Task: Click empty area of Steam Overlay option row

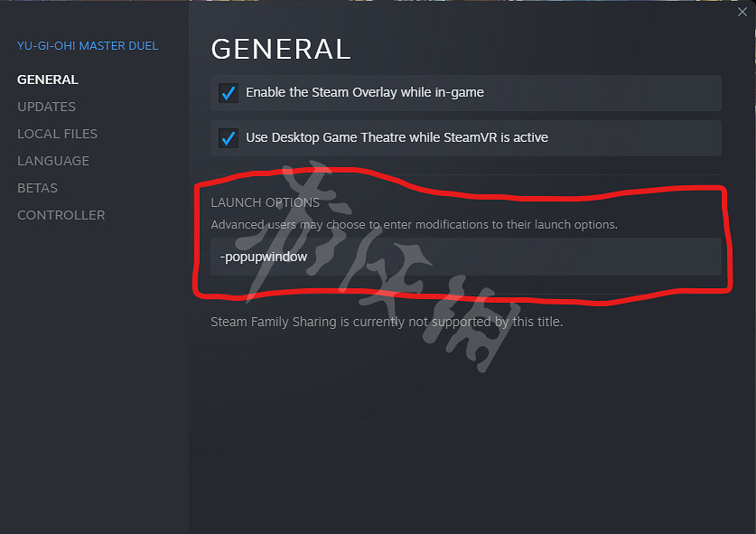Action: tap(602, 93)
